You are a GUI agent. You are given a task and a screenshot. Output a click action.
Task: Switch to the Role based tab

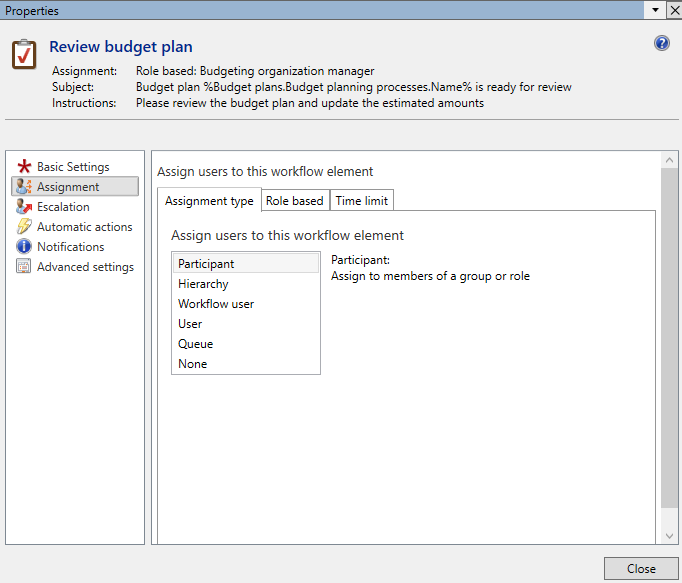[294, 201]
